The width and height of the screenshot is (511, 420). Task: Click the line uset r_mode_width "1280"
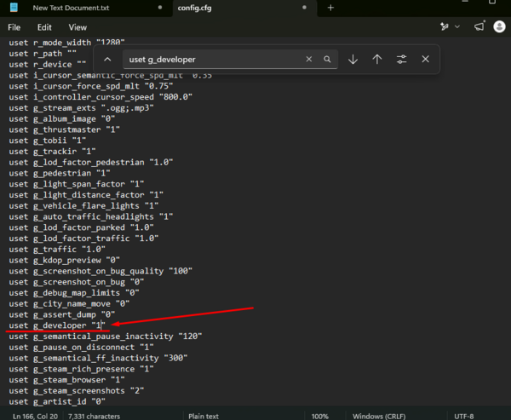[66, 43]
